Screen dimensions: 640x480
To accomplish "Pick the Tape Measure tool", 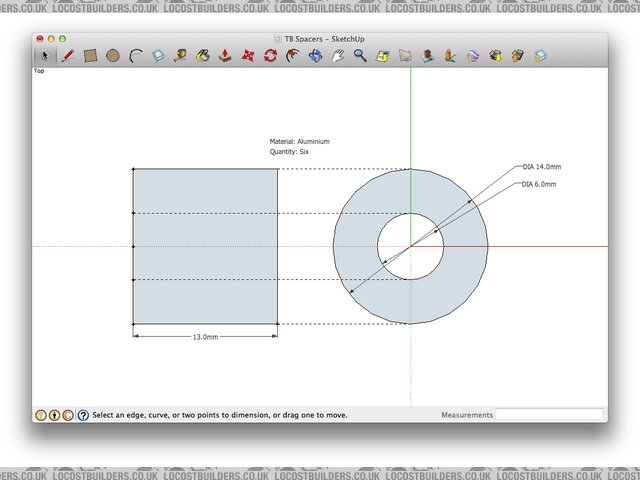I will 180,56.
